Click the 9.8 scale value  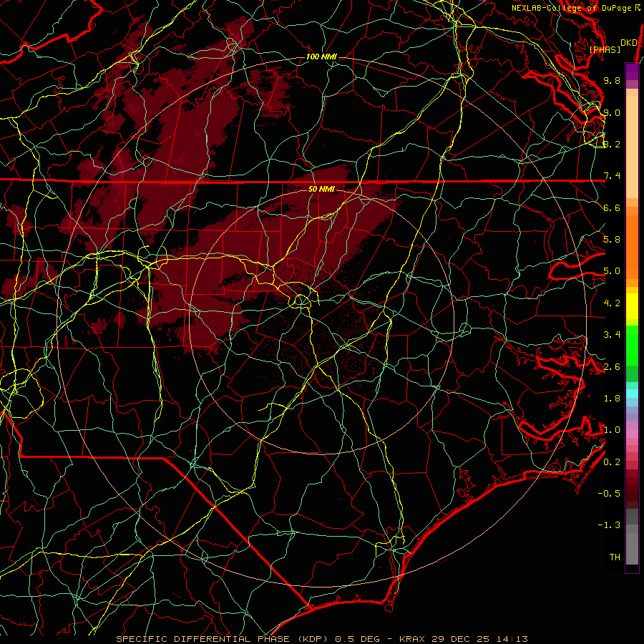tap(612, 80)
